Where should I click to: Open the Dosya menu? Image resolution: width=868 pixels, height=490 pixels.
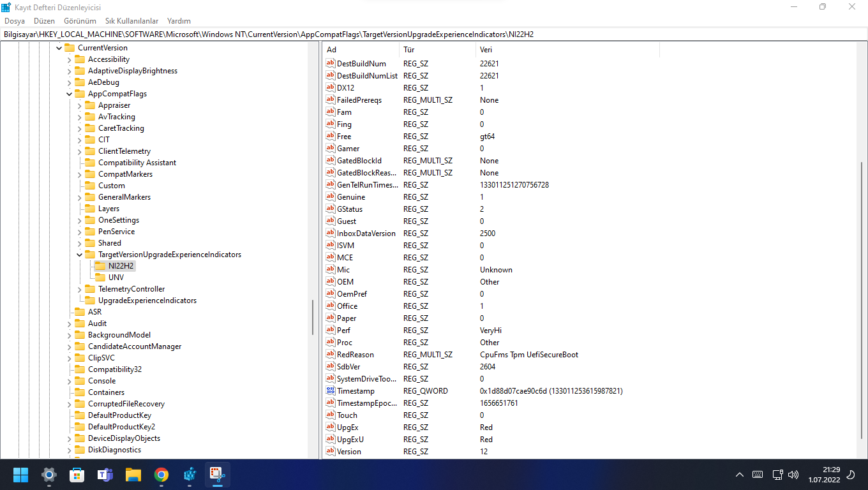pyautogui.click(x=15, y=21)
